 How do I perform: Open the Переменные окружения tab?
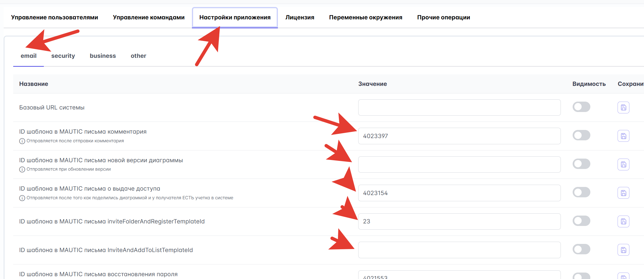click(x=366, y=17)
